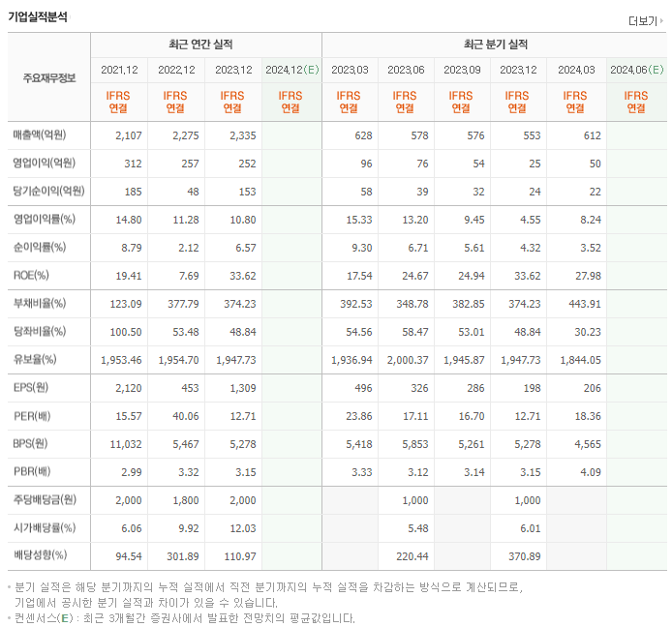Screen dimensions: 672x627
Task: Select the 2,335 revenue value
Action: [243, 135]
